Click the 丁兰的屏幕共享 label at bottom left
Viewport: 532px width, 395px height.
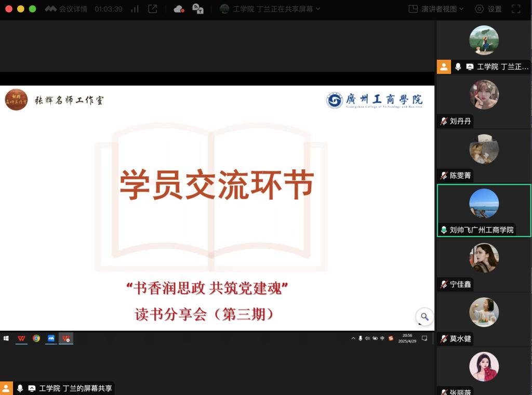point(75,388)
